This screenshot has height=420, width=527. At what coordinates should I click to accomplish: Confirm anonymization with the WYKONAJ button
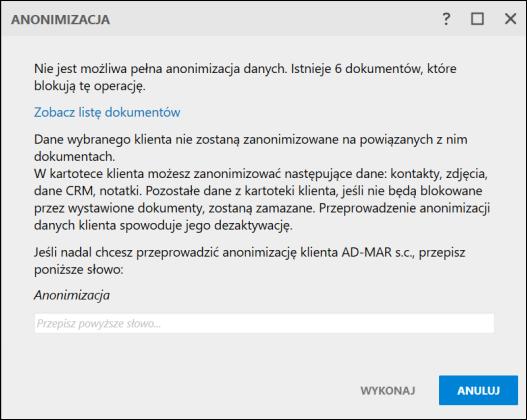pos(388,390)
